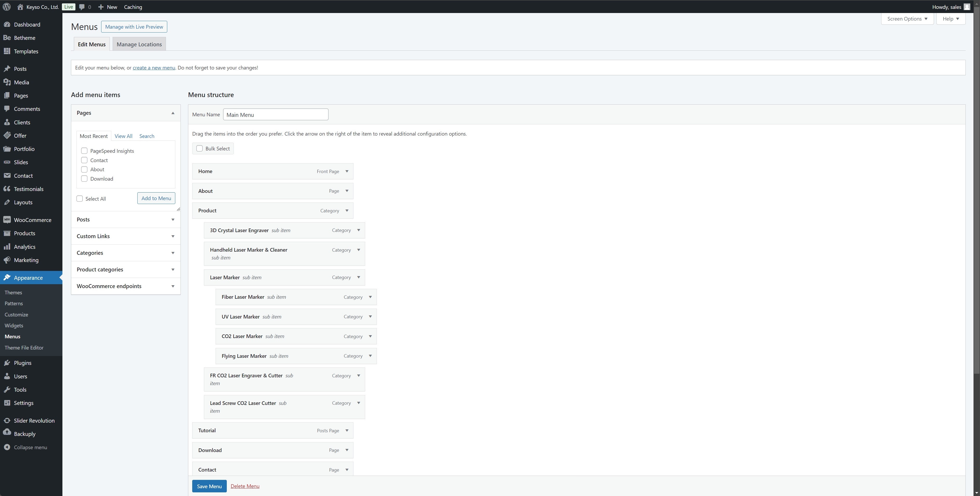Click the Add to Menu button
The image size is (980, 496).
[x=156, y=198]
